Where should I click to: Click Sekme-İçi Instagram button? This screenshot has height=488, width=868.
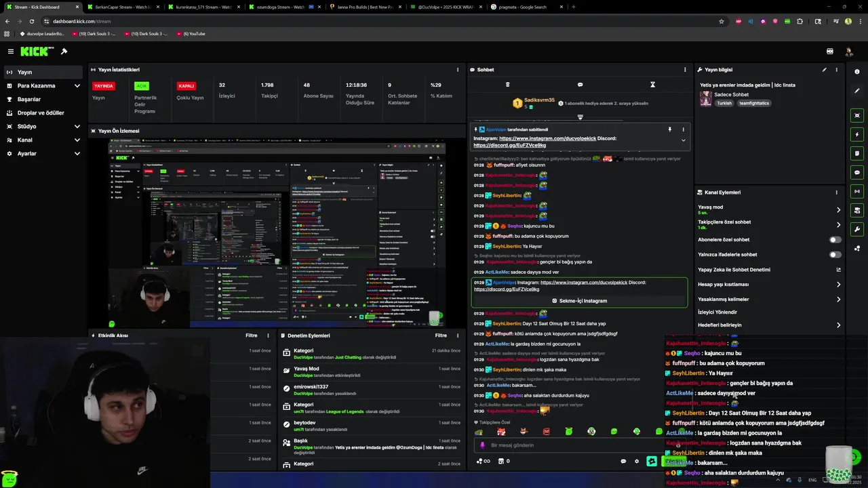point(580,301)
